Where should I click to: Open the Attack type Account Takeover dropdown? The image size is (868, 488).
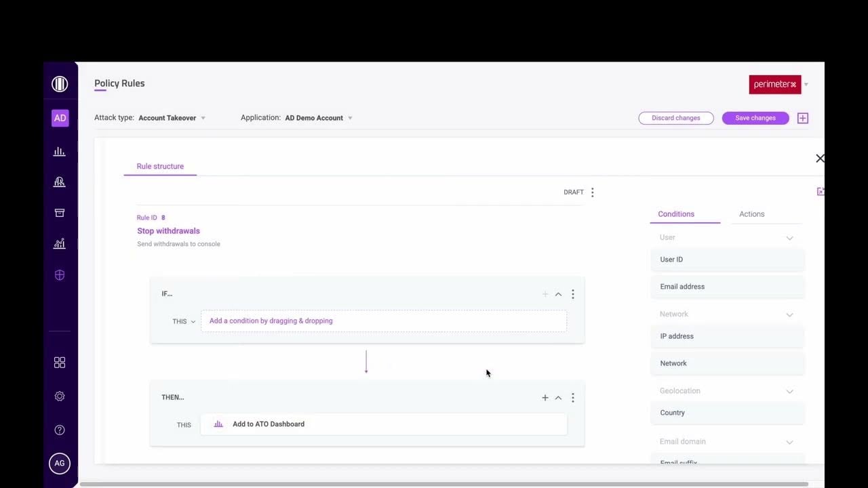tap(172, 117)
